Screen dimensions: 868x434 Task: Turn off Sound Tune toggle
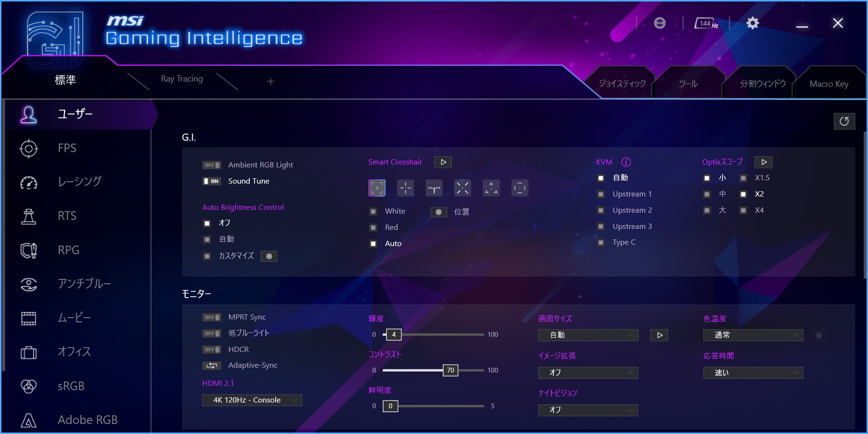211,181
